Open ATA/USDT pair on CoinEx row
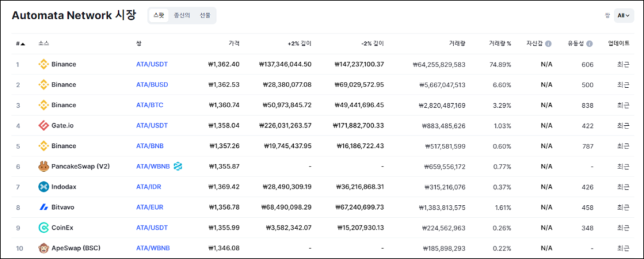Image resolution: width=644 pixels, height=259 pixels. 152,228
